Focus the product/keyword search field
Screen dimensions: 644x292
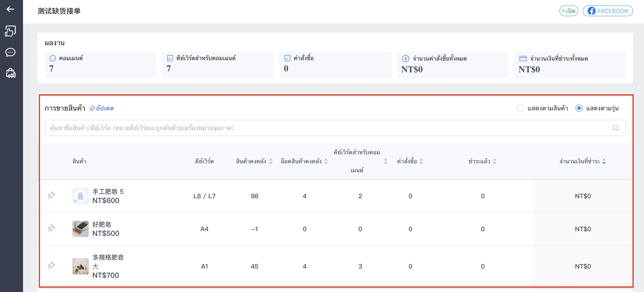pos(335,128)
